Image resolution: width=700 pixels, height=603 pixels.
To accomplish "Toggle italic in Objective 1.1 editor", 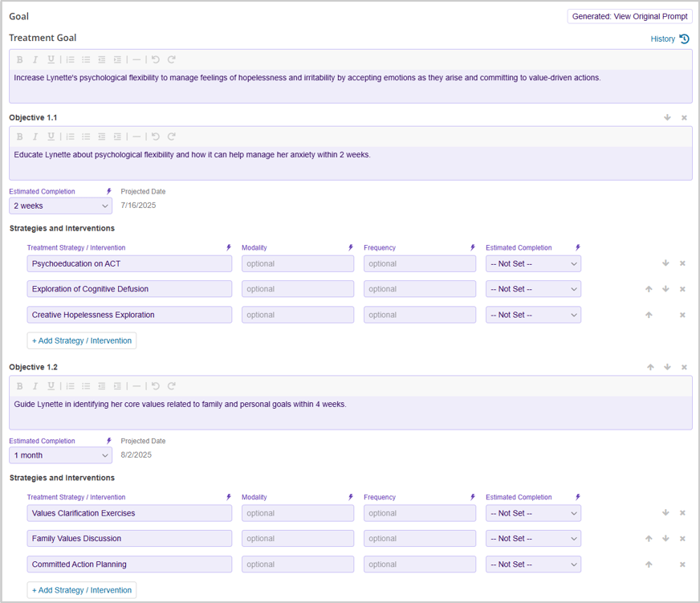I will (x=35, y=136).
